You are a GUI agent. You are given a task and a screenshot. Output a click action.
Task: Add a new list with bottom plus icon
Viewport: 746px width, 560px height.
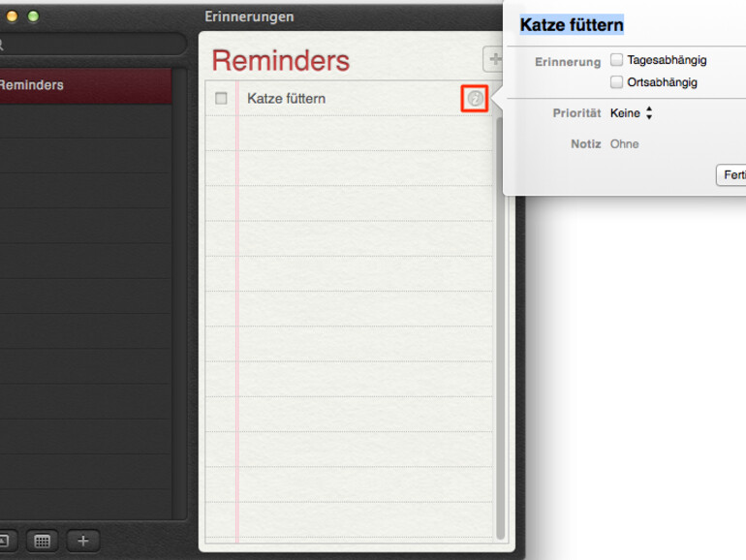click(83, 541)
